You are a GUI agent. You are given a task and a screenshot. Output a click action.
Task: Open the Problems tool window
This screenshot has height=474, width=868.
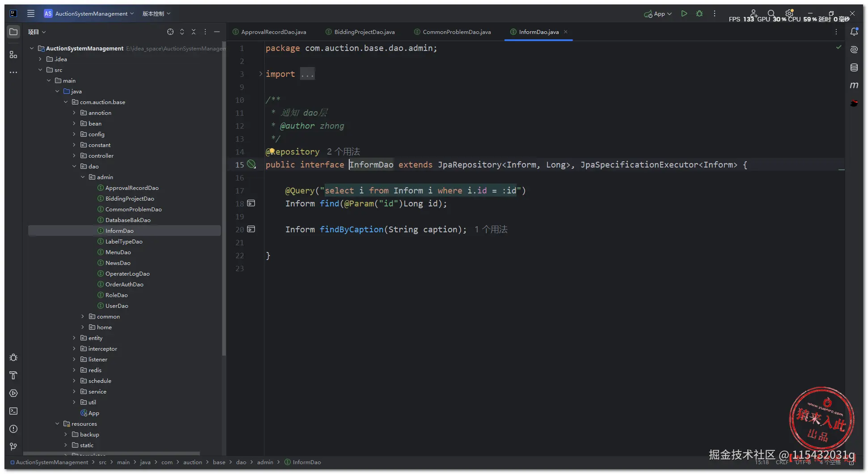point(13,429)
